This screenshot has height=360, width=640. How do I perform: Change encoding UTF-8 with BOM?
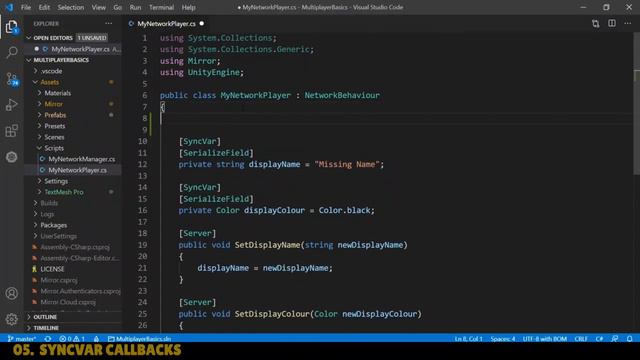[544, 339]
